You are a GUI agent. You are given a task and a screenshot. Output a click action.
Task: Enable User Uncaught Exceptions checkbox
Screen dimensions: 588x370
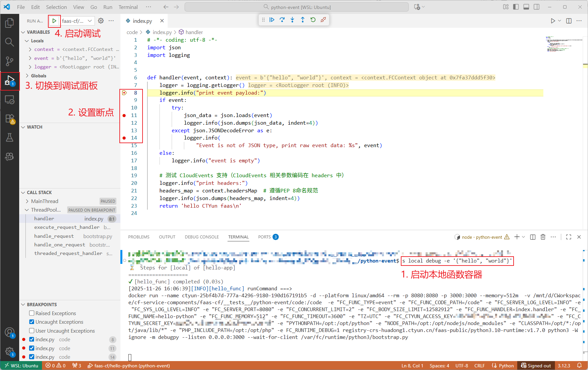[x=32, y=331]
